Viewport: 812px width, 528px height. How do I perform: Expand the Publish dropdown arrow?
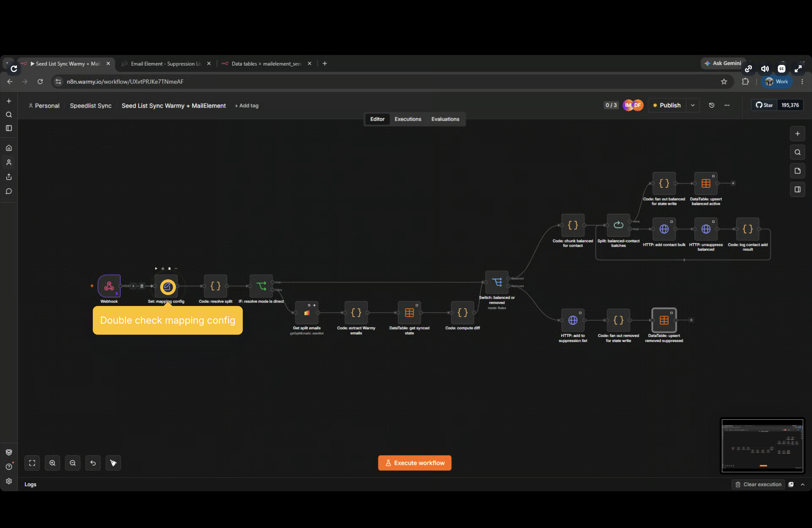tap(693, 105)
